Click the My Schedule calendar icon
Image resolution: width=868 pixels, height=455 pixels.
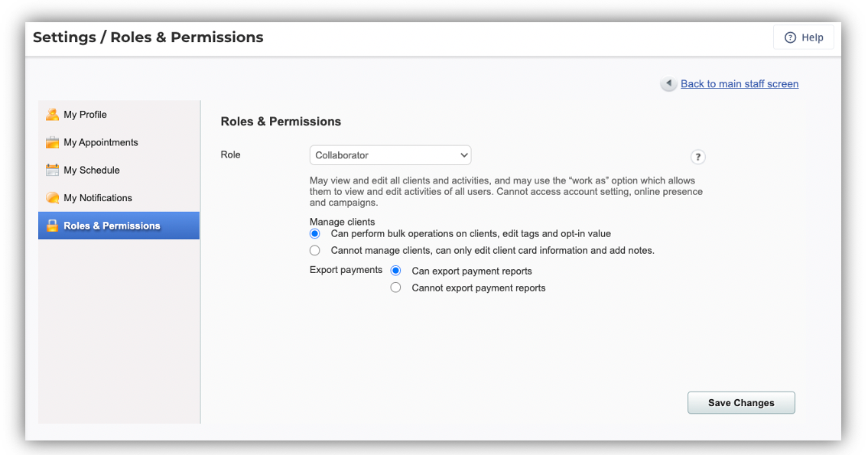pos(52,170)
